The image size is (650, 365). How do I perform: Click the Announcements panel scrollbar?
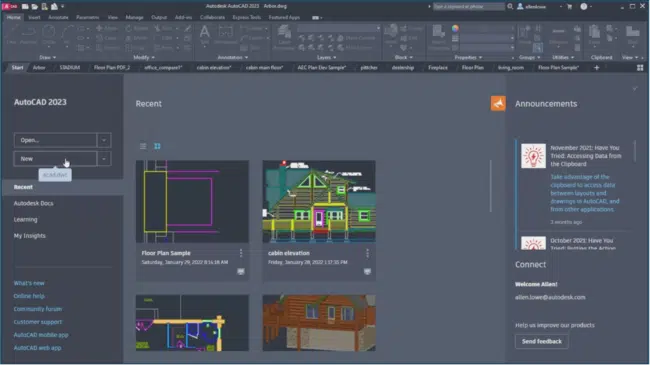coord(635,151)
